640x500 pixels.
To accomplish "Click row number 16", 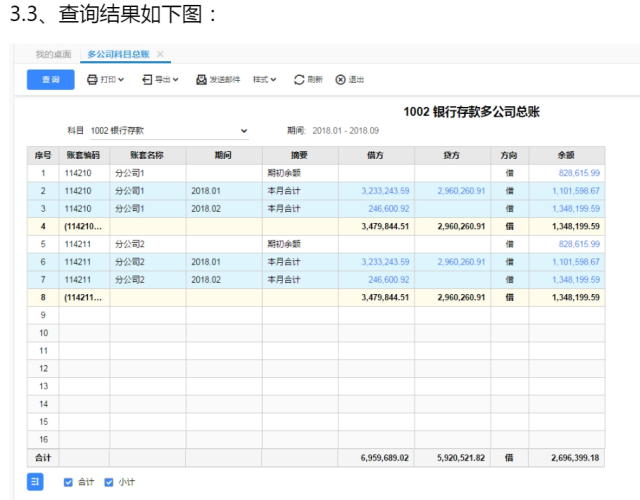I will (x=43, y=440).
